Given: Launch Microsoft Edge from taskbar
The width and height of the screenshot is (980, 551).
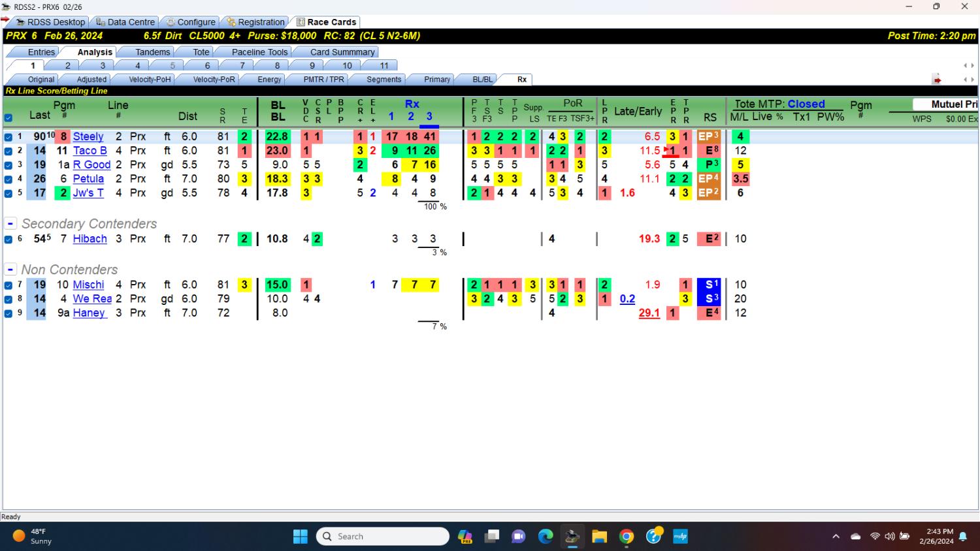Looking at the screenshot, I should click(546, 537).
